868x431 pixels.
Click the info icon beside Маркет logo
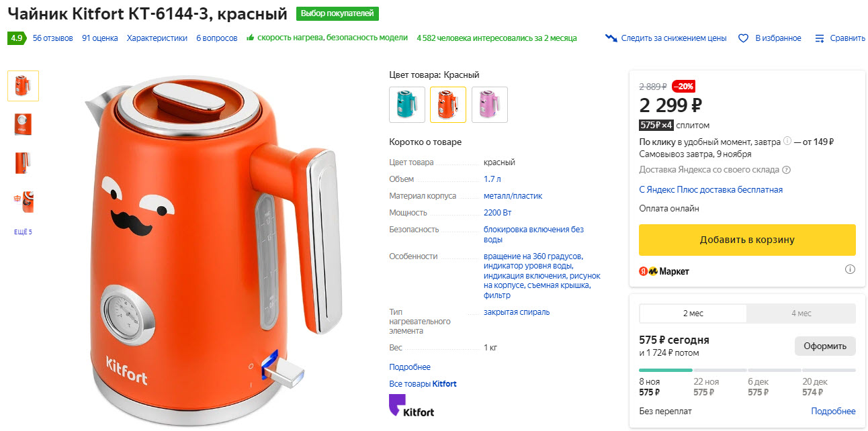pos(850,270)
